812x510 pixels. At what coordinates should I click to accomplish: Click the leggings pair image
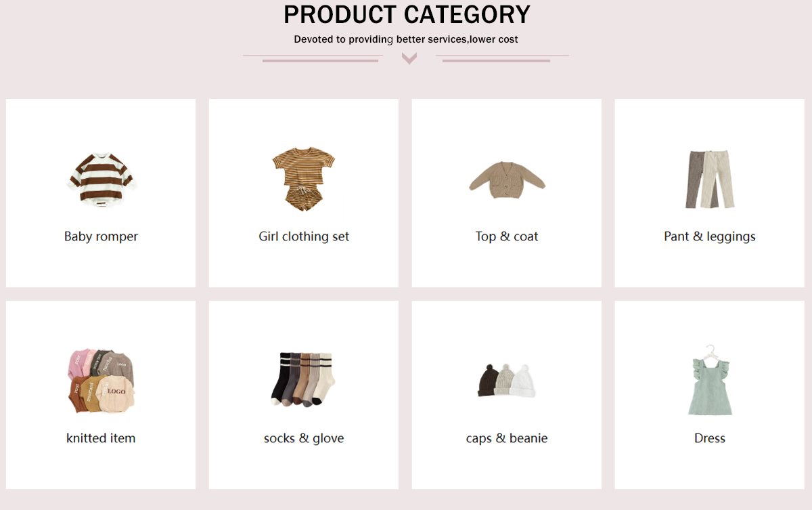(x=710, y=179)
